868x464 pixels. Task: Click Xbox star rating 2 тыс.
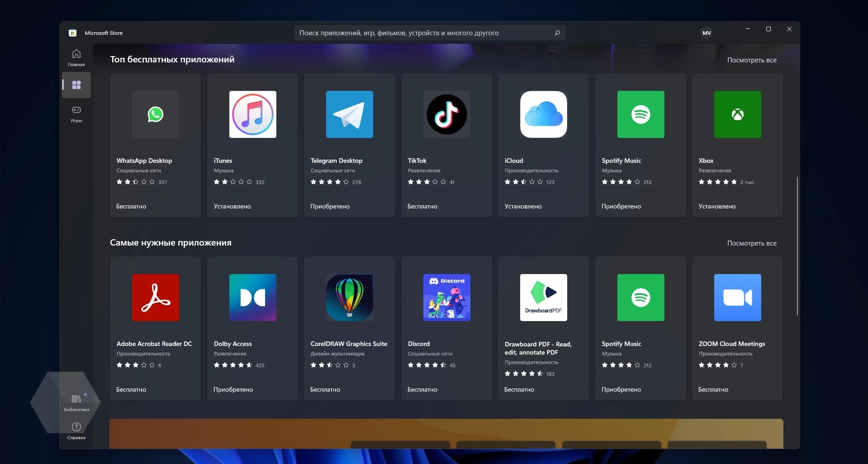[727, 182]
